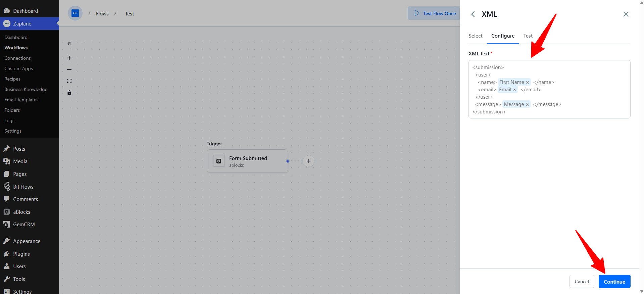Screen dimensions: 644x294
Task: Remove the First Name tag from XML text
Action: (x=527, y=83)
